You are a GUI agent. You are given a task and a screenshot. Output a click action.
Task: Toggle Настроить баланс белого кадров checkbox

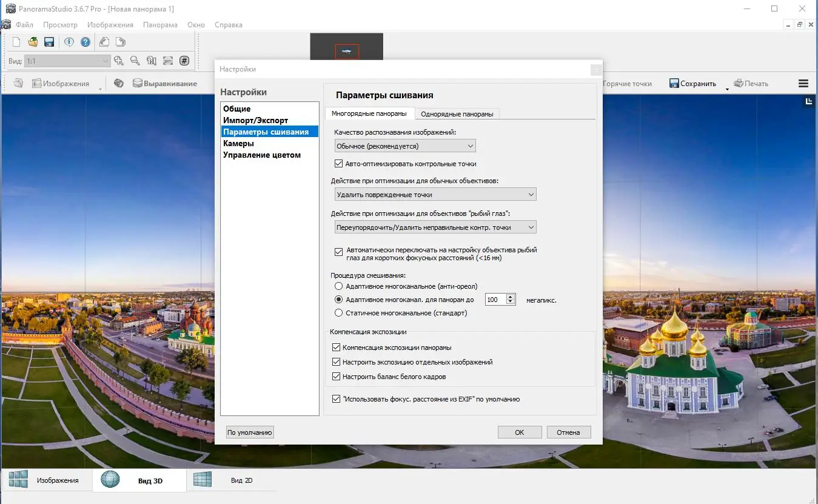click(336, 377)
